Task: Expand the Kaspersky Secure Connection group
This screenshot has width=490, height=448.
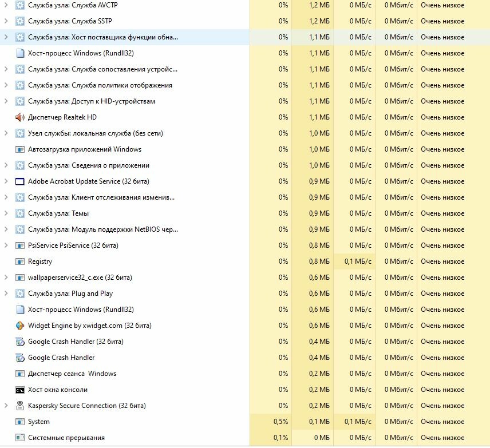Action: (6, 405)
